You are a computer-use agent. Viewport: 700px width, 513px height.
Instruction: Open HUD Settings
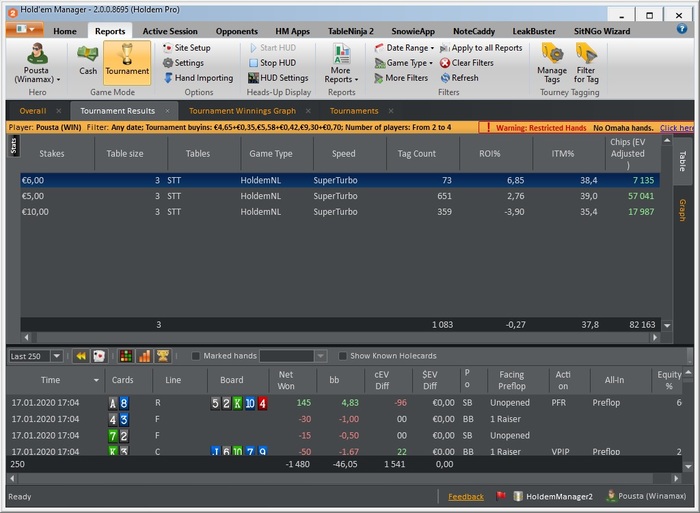tap(279, 78)
